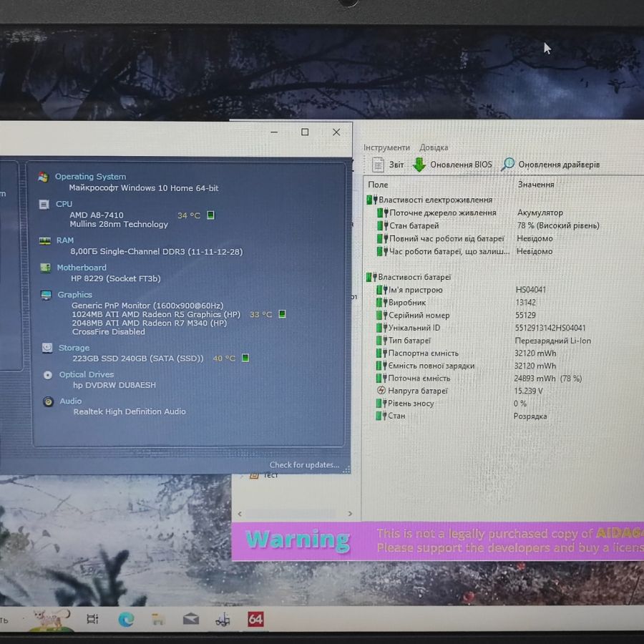
Task: Select the Поточне джерело живлення row
Action: (x=470, y=213)
